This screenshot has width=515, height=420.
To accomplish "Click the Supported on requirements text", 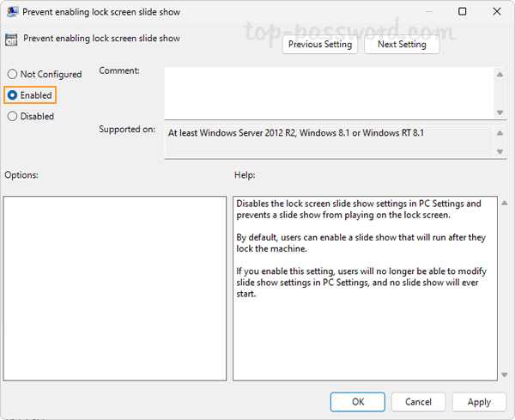I will [x=296, y=133].
